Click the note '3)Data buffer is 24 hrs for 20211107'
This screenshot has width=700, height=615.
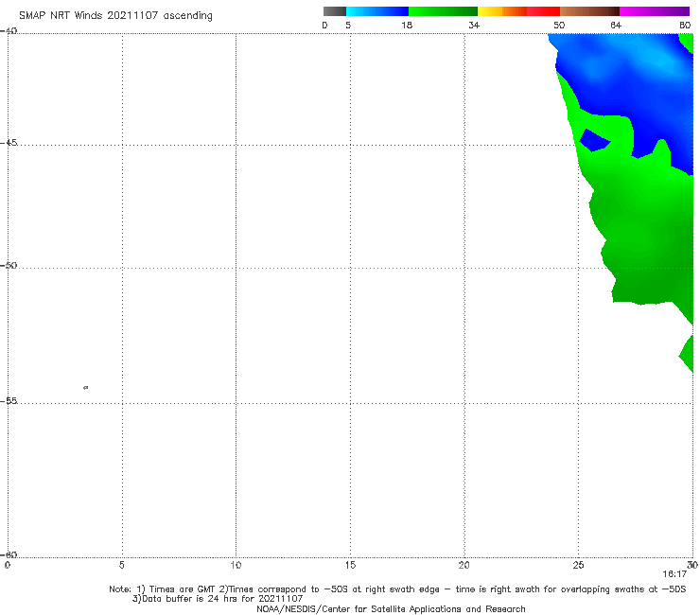coord(218,599)
